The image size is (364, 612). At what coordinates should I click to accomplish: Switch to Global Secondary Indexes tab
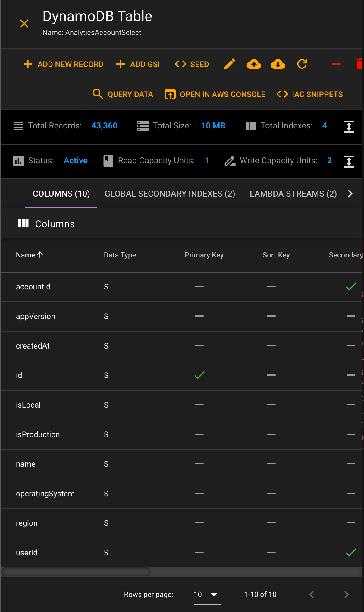[x=170, y=194]
